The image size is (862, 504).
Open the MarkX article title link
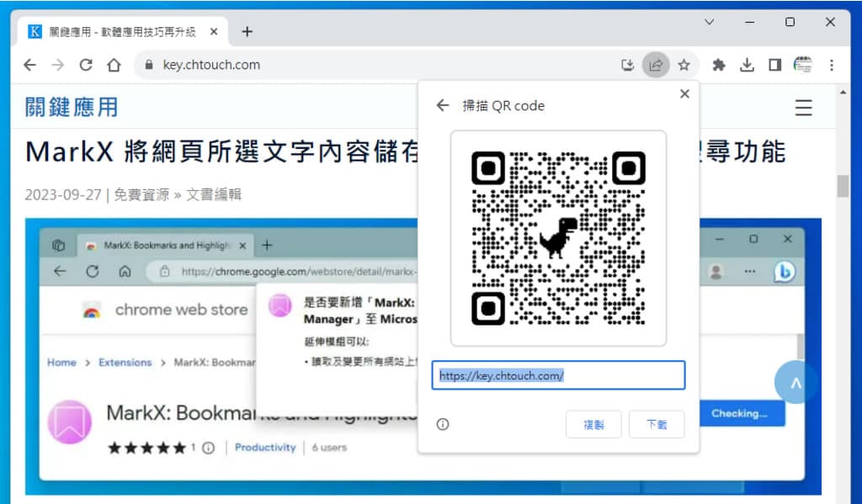click(405, 152)
